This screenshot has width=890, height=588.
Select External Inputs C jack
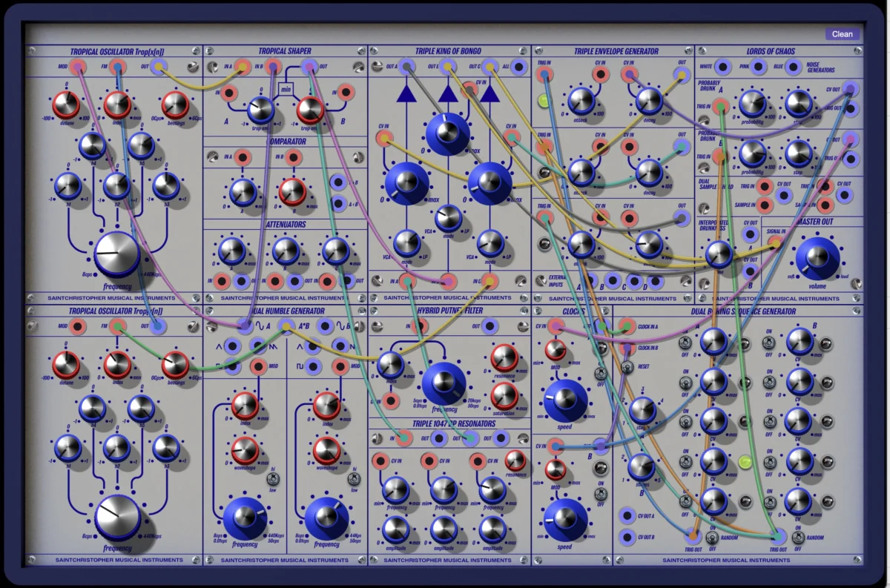[633, 280]
